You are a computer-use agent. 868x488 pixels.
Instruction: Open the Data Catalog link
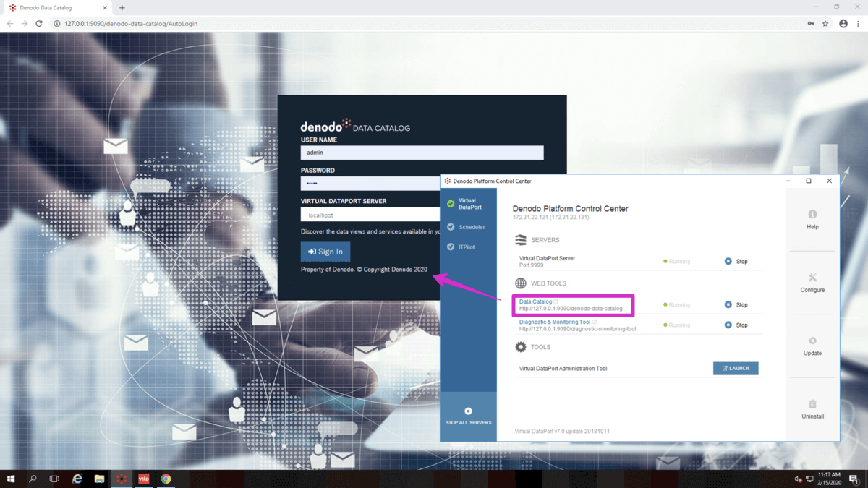click(x=535, y=301)
